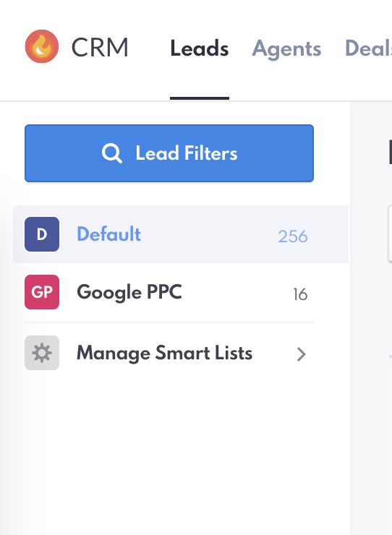Click the Manage Smart Lists text

(165, 353)
